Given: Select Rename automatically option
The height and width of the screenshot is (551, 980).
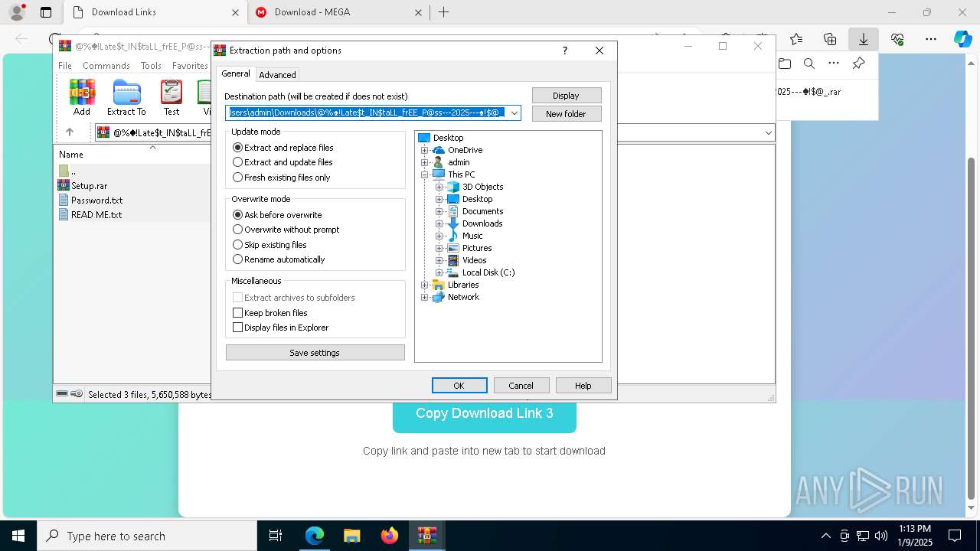Looking at the screenshot, I should pyautogui.click(x=279, y=259).
